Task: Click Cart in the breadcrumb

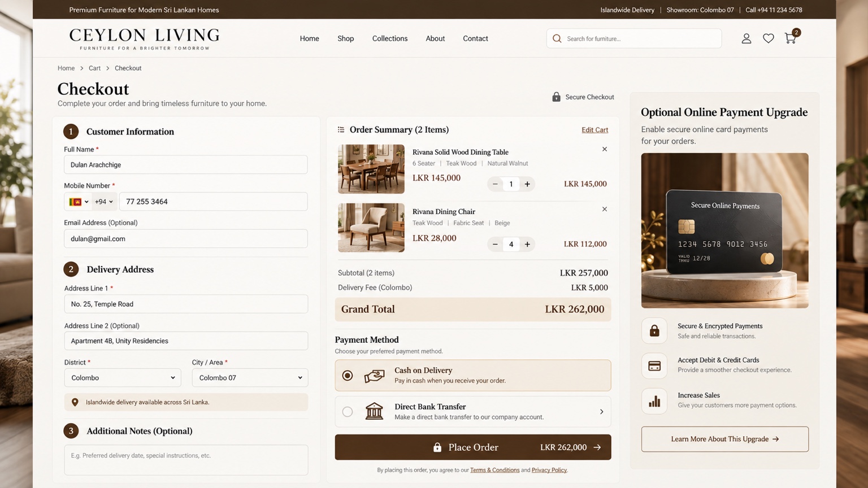Action: coord(94,68)
